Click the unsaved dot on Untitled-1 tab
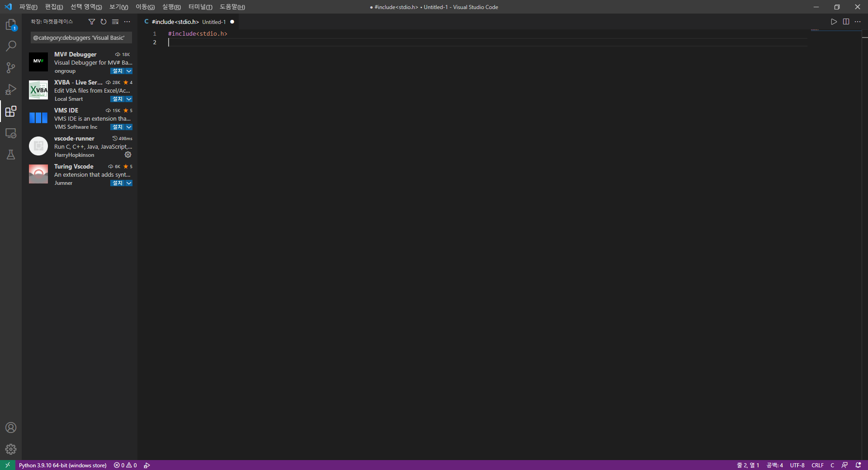This screenshot has width=868, height=470. point(232,22)
